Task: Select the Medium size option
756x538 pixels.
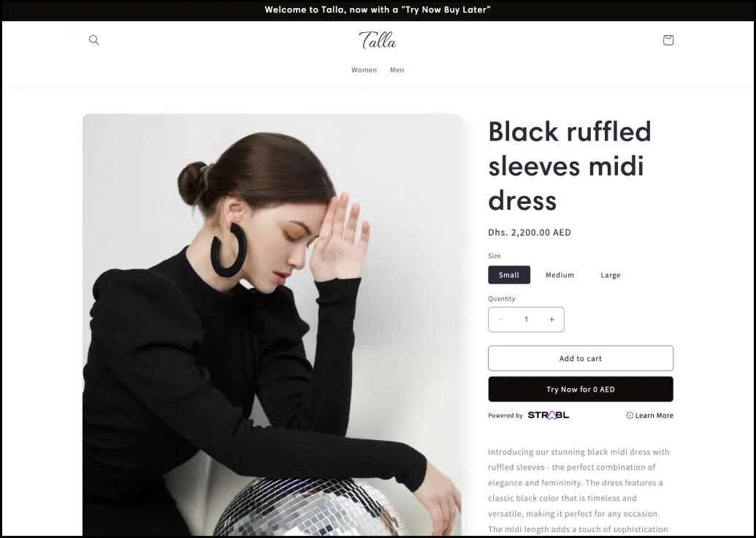Action: point(560,275)
